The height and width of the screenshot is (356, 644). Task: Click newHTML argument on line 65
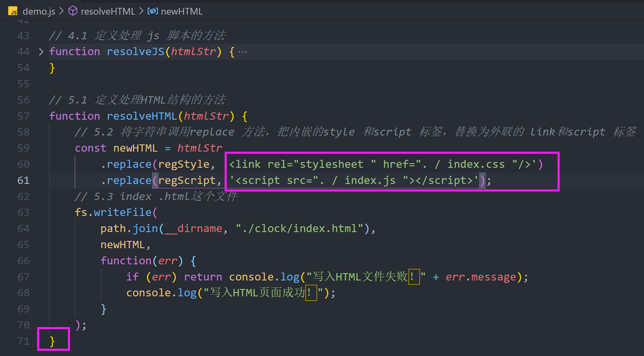click(123, 245)
